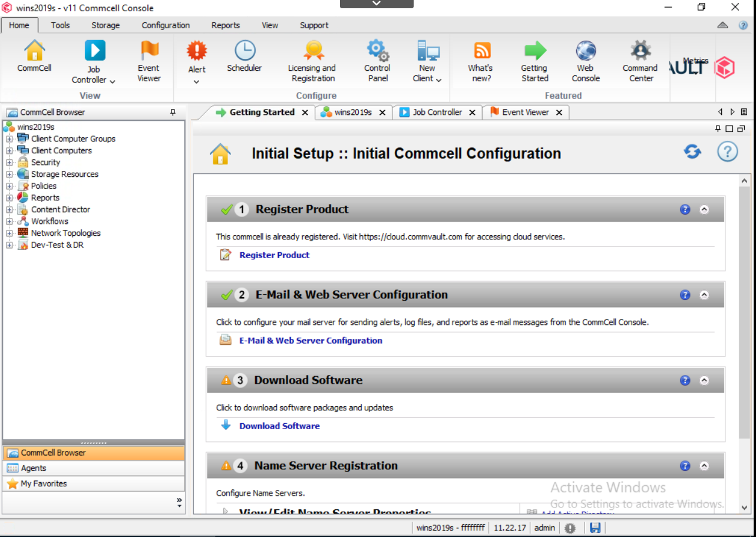Screen dimensions: 756x537
Task: Open the Storage ribbon tab
Action: tap(105, 25)
